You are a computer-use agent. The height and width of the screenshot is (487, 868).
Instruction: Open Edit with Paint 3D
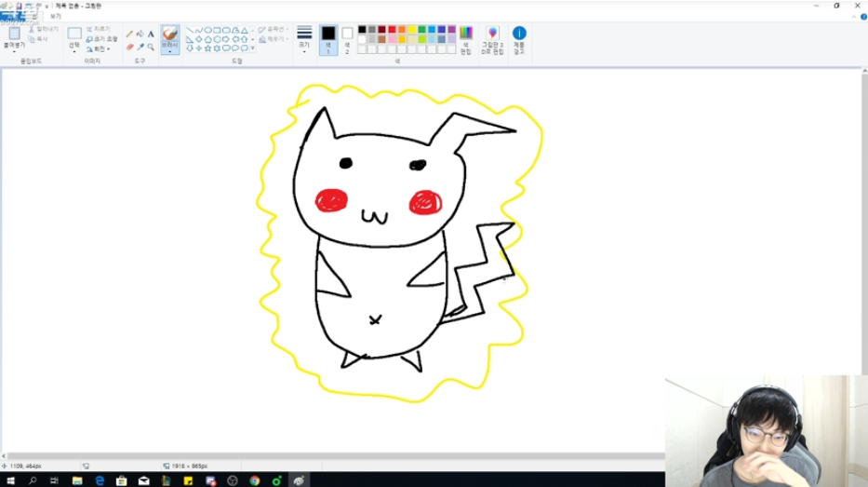pos(492,40)
